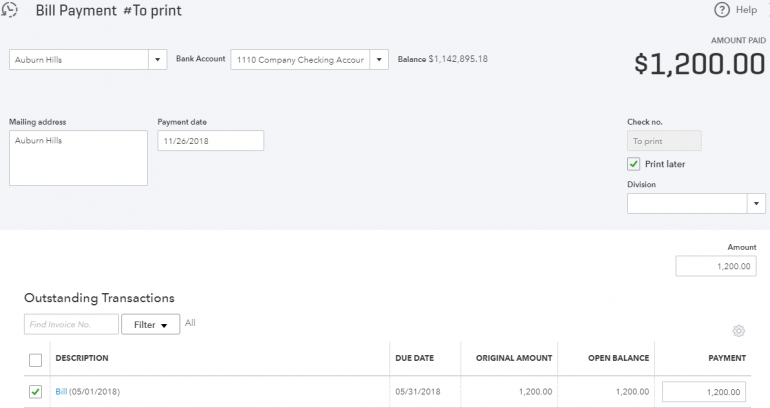Toggle the Print later checkbox
The height and width of the screenshot is (408, 770).
click(x=634, y=164)
